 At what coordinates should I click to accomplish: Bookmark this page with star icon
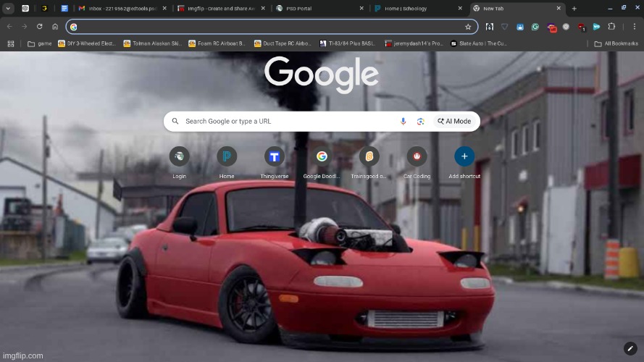468,27
